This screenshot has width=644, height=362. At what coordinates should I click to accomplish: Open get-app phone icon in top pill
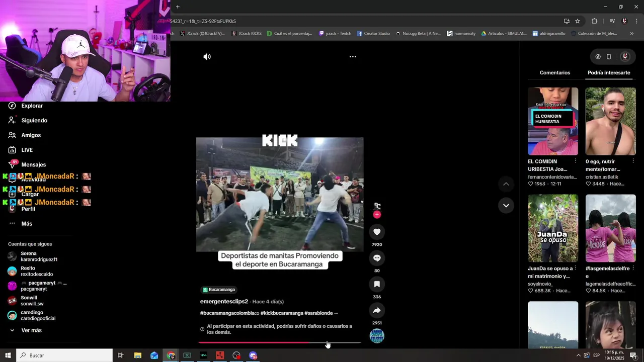tap(609, 57)
